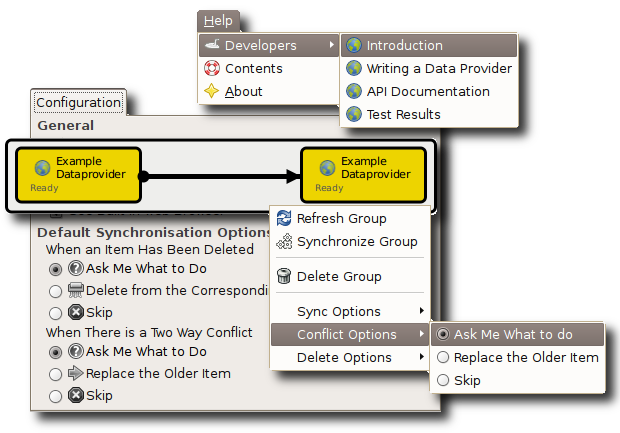Click Ready status in left Dataprovider
This screenshot has width=620, height=433.
pos(44,188)
